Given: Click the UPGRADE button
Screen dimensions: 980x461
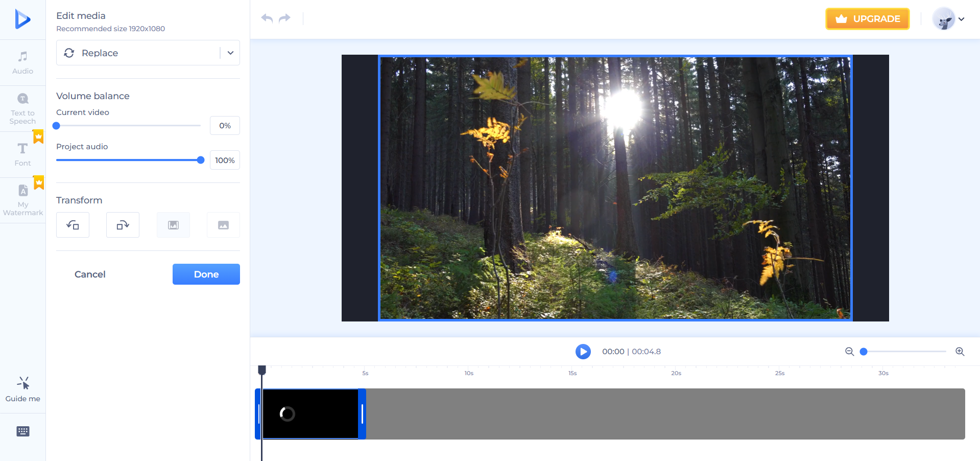Looking at the screenshot, I should pyautogui.click(x=867, y=18).
